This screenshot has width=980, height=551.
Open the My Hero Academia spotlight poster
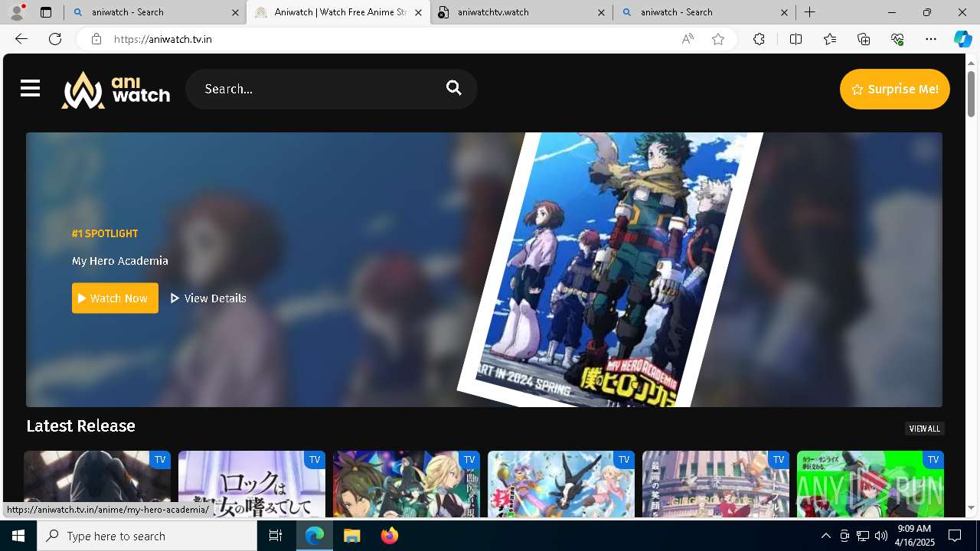click(x=610, y=269)
